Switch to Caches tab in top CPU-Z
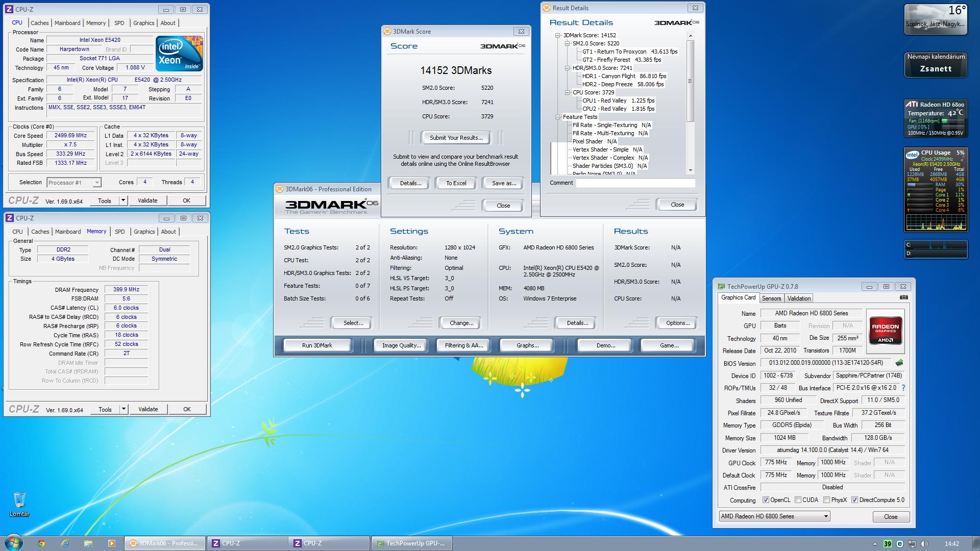The height and width of the screenshot is (551, 980). click(39, 23)
